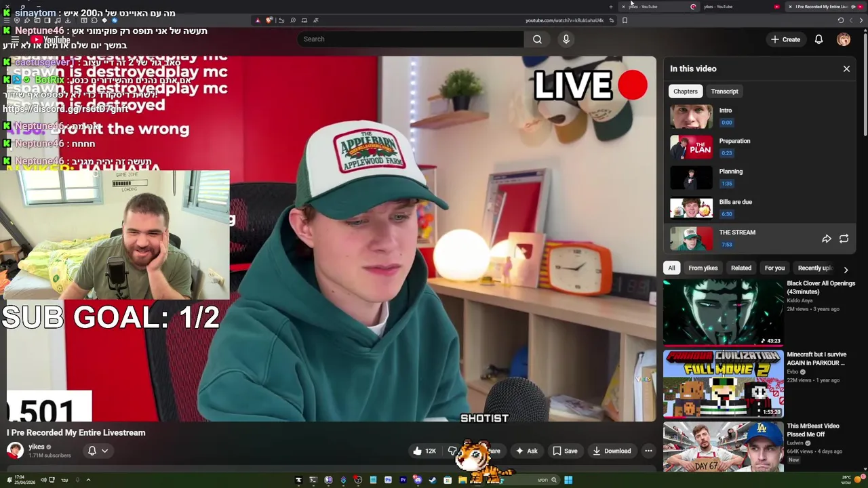Screen dimensions: 868x488
Task: Click the Download button
Action: point(611,451)
